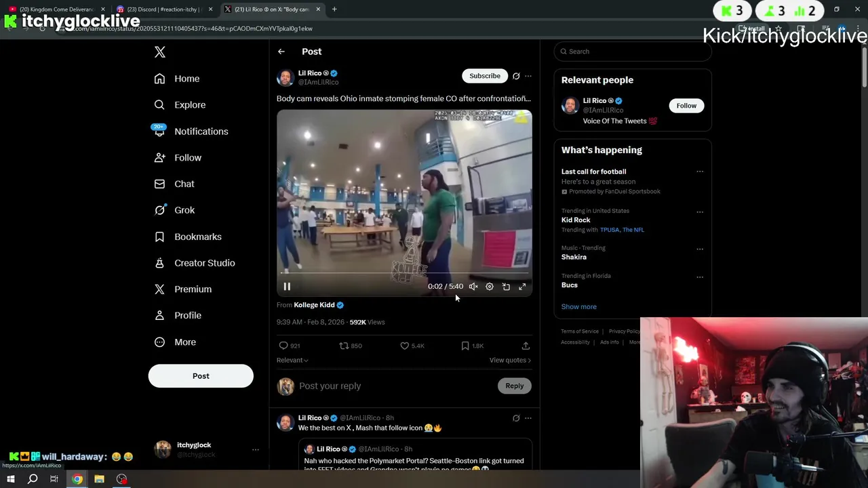
Task: Open Chat in the X sidebar
Action: tap(174, 184)
